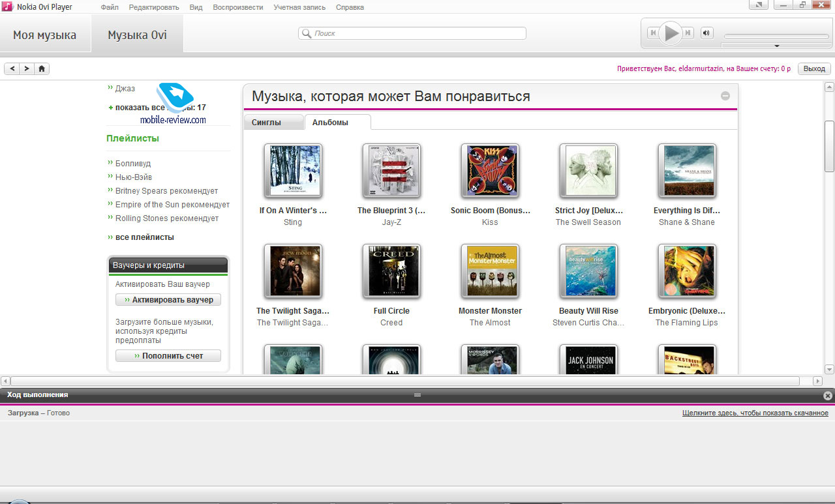The image size is (835, 504).
Task: Click Пополнить счет button
Action: click(168, 356)
